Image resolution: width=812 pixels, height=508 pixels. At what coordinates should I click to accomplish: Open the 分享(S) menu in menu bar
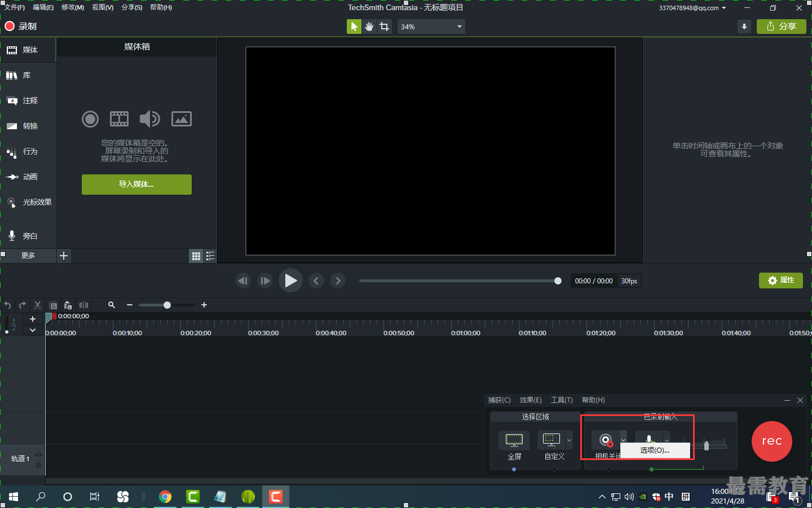[132, 7]
